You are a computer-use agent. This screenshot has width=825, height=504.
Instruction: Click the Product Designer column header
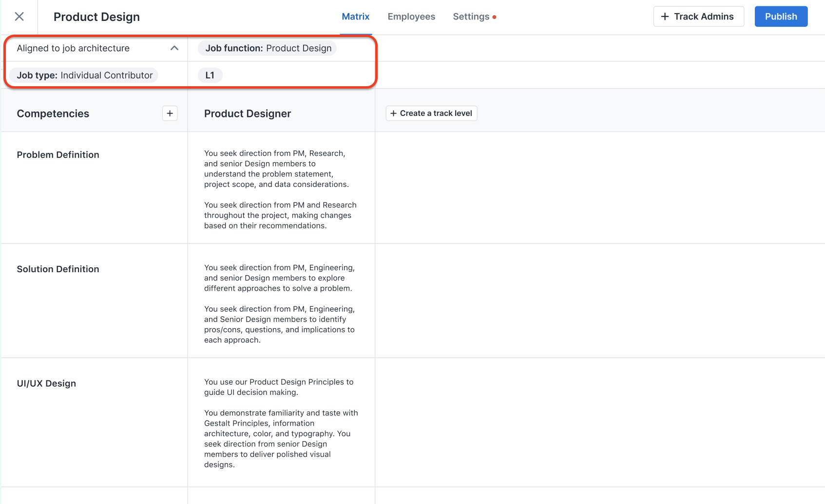[248, 113]
